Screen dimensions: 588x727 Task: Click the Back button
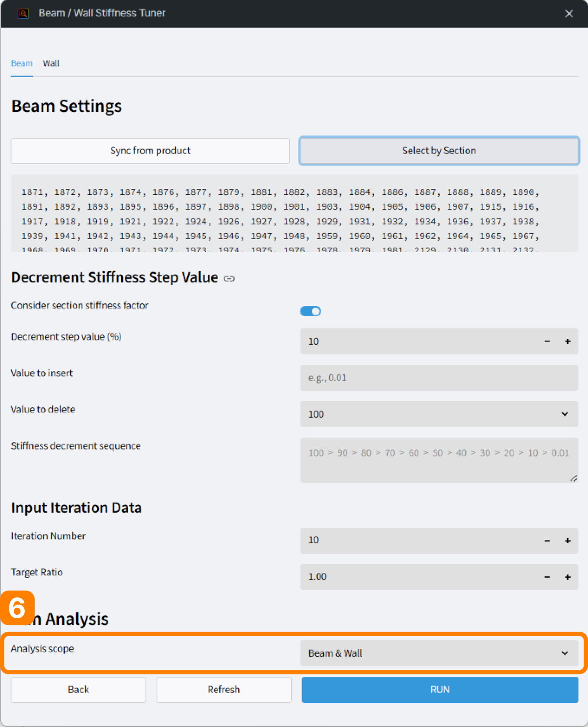[x=78, y=690]
